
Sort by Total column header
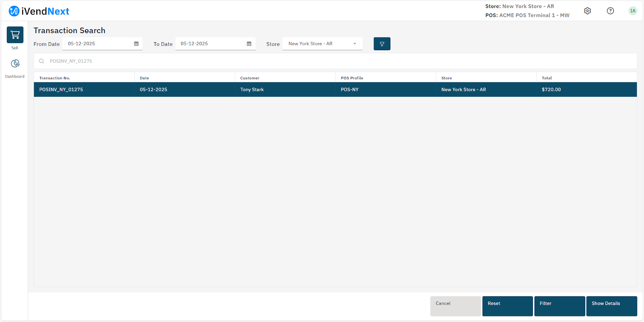coord(547,78)
